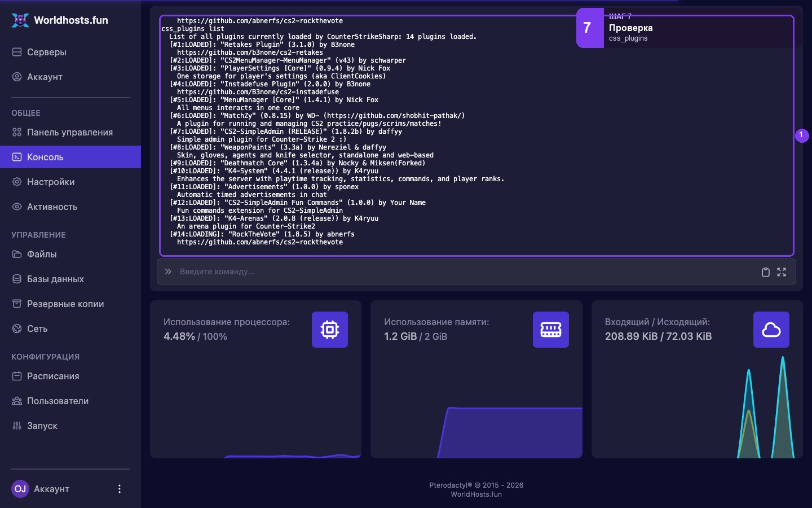This screenshot has height=508, width=812.
Task: Click the OJ account avatar
Action: click(20, 489)
